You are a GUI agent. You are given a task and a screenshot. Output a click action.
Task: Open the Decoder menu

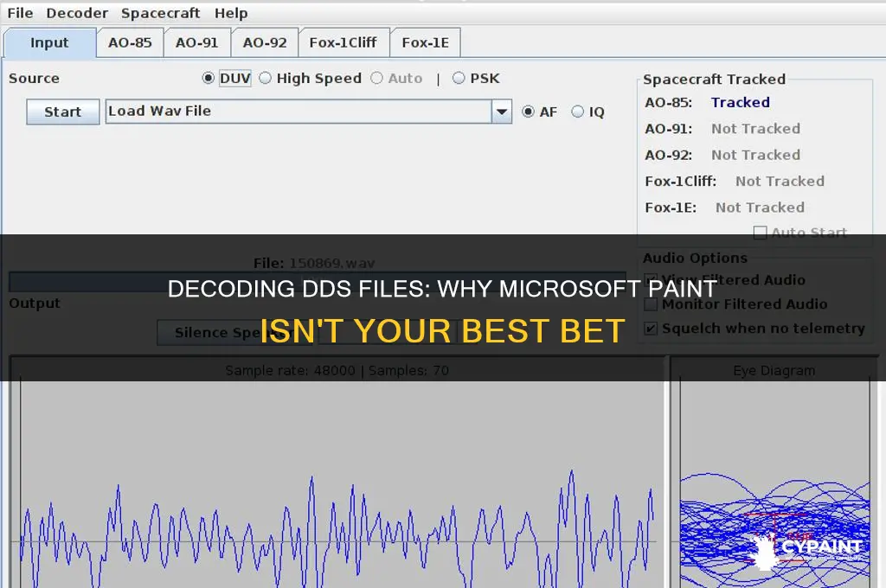[77, 12]
